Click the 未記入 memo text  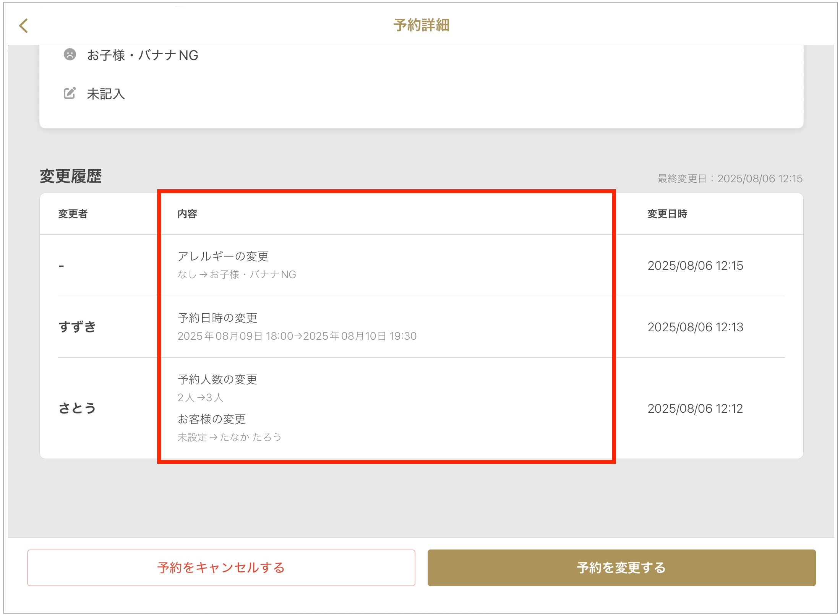(106, 94)
